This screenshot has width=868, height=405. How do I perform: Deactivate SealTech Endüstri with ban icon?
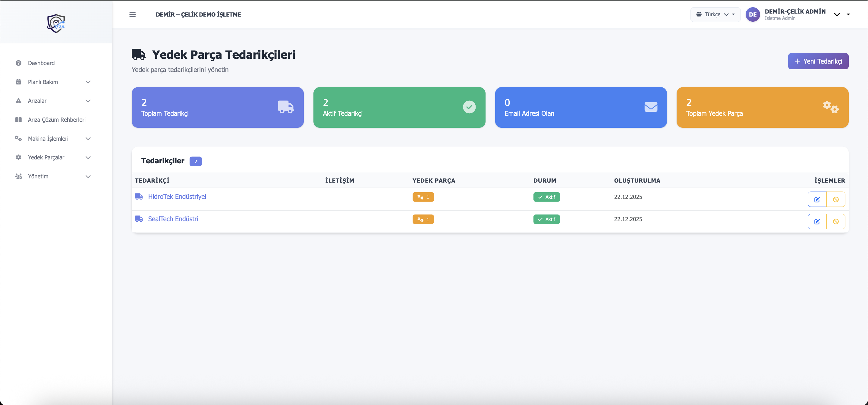(836, 221)
